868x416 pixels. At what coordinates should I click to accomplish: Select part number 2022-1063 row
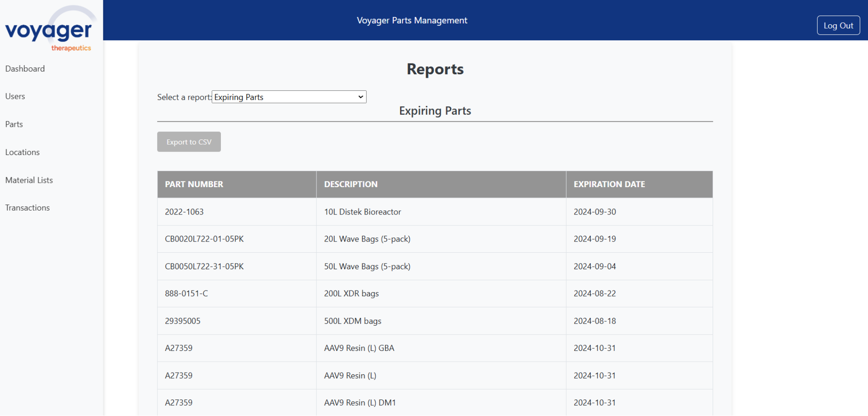(x=184, y=212)
